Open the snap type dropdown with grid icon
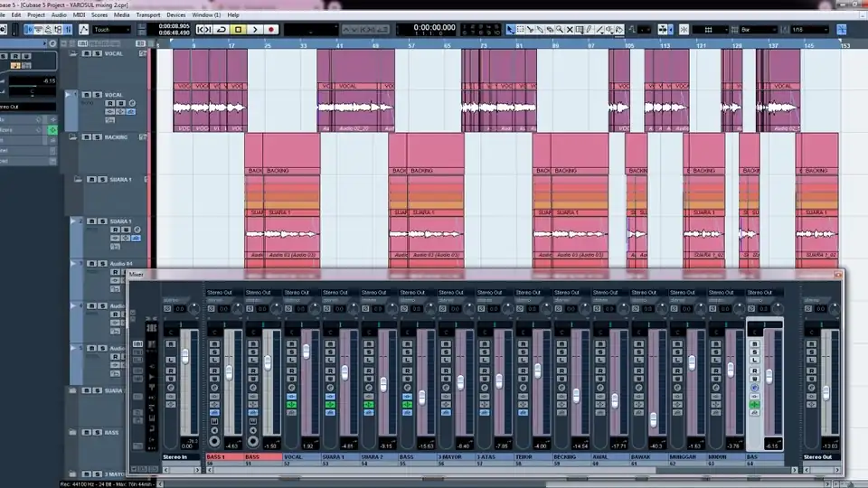Image resolution: width=868 pixels, height=488 pixels. (x=709, y=29)
